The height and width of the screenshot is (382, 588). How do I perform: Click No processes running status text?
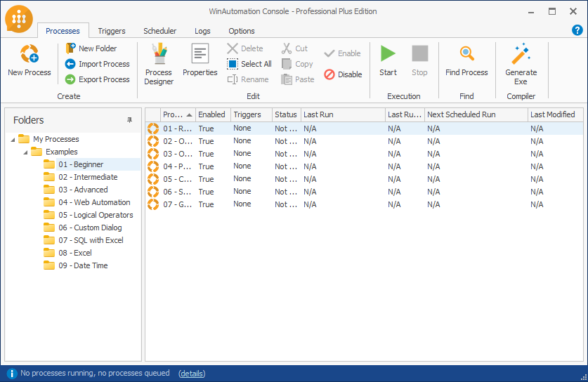[95, 374]
